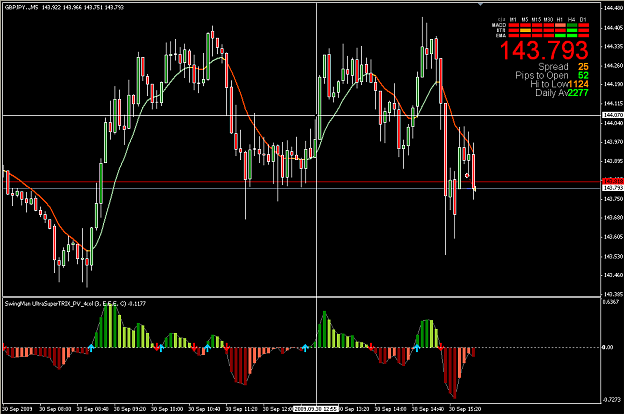Viewport: 625px width, 415px height.
Task: Click the blue up arrow above 30 Sep 08:40
Action: 91,348
